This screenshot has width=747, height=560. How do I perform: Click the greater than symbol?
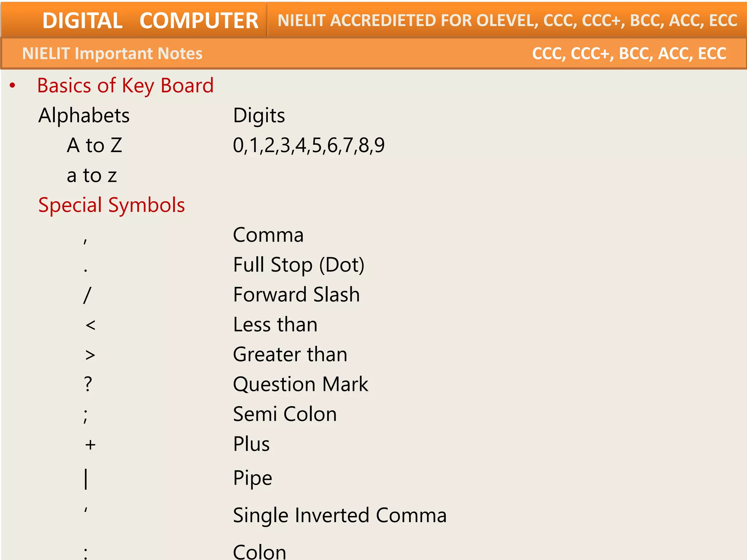click(90, 355)
